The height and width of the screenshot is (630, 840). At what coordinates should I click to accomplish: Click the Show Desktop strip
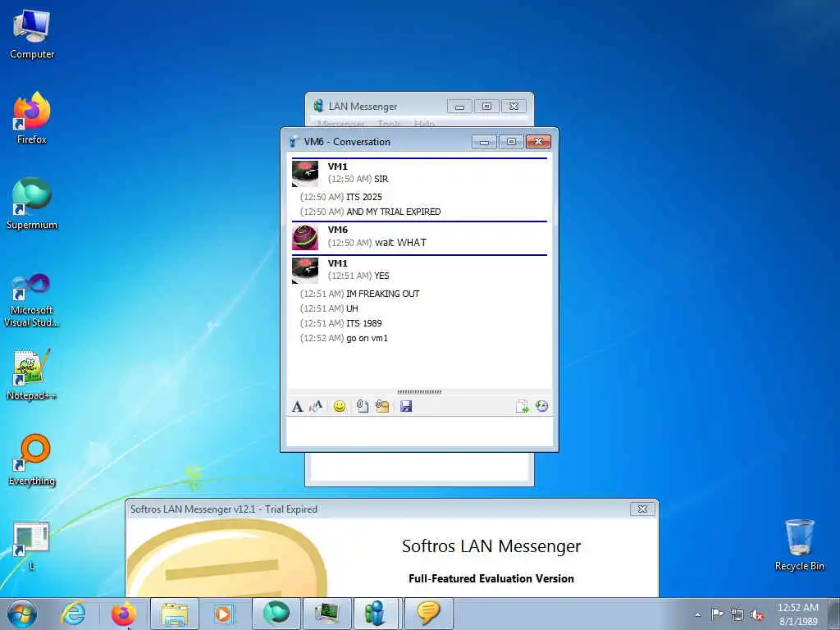pos(834,614)
